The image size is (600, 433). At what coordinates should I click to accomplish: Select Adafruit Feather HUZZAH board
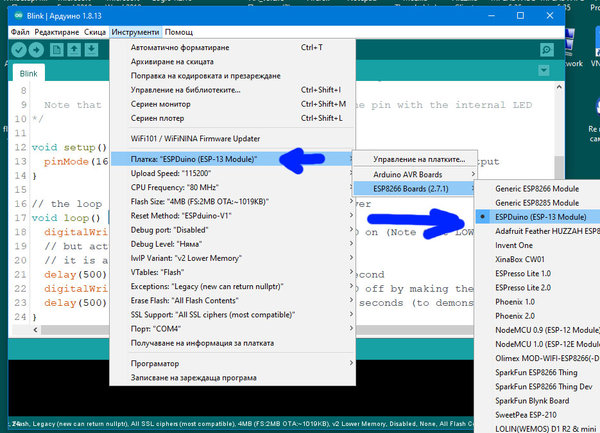pyautogui.click(x=538, y=231)
